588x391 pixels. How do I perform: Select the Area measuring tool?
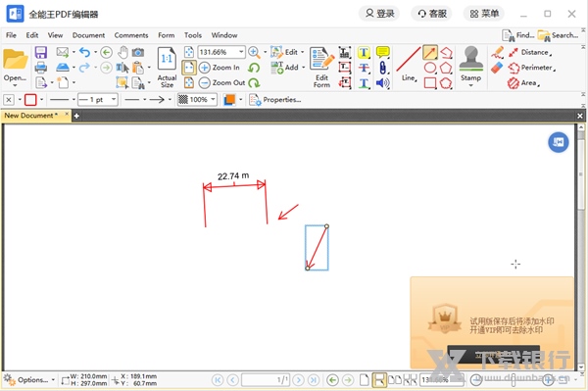point(523,83)
